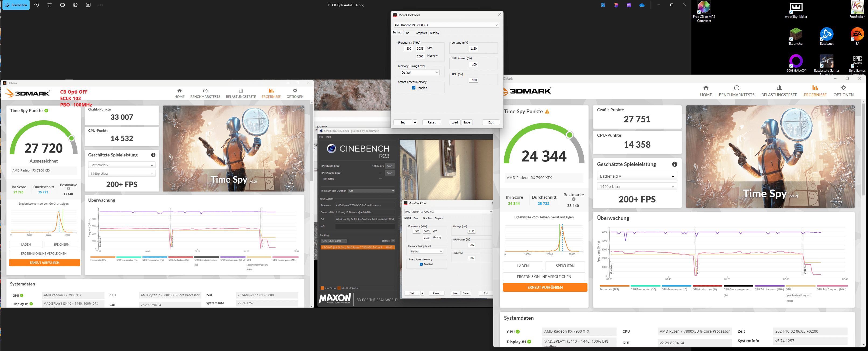Switch to the Display tab in the top MoreClockTool
The width and height of the screenshot is (868, 351).
click(435, 33)
